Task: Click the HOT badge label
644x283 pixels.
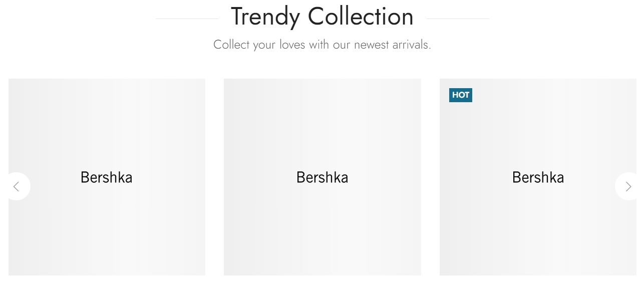Action: click(x=461, y=95)
